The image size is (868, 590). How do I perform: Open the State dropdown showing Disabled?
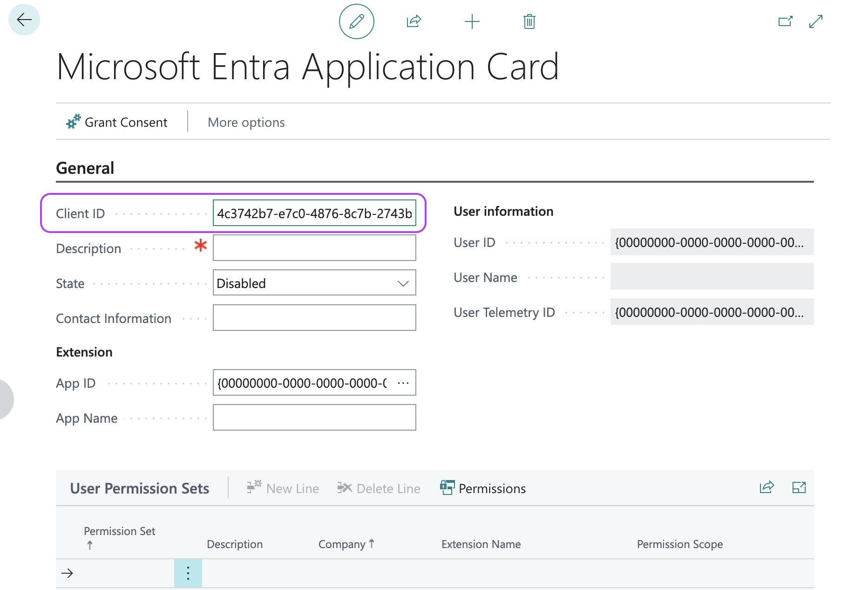pos(314,283)
